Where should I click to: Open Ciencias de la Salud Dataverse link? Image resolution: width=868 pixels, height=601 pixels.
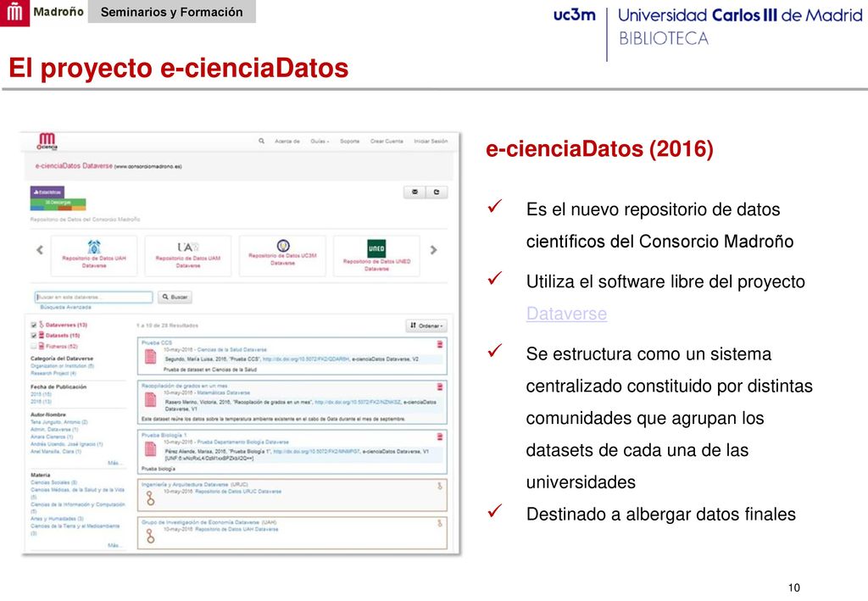coord(232,350)
